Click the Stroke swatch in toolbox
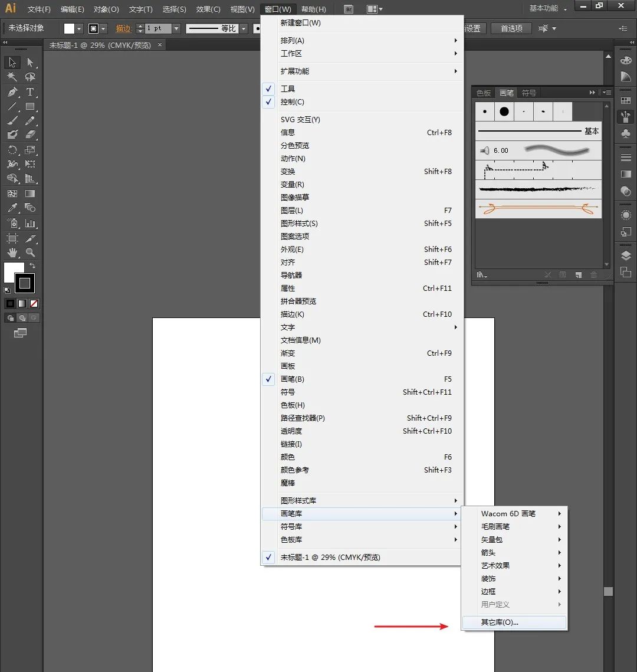The height and width of the screenshot is (672, 637). coord(25,283)
